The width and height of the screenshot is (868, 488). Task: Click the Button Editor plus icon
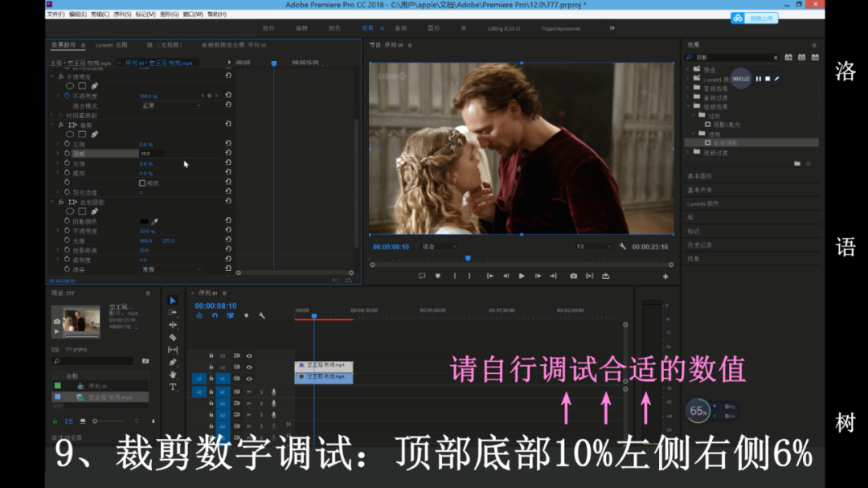(x=665, y=277)
